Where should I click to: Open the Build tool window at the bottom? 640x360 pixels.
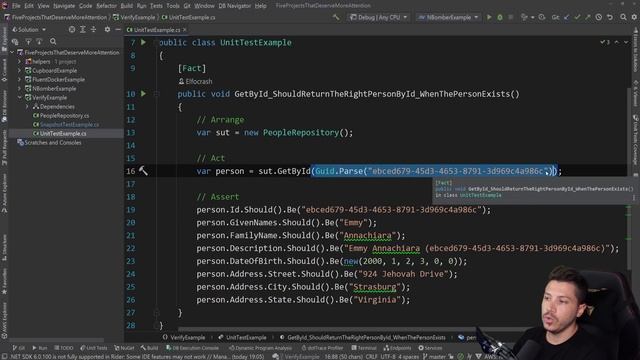pyautogui.click(x=149, y=348)
